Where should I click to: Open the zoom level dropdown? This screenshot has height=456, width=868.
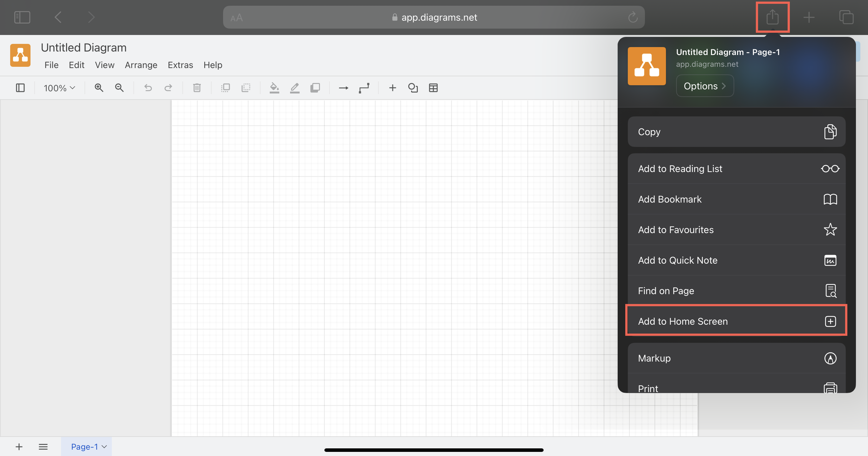click(x=59, y=88)
